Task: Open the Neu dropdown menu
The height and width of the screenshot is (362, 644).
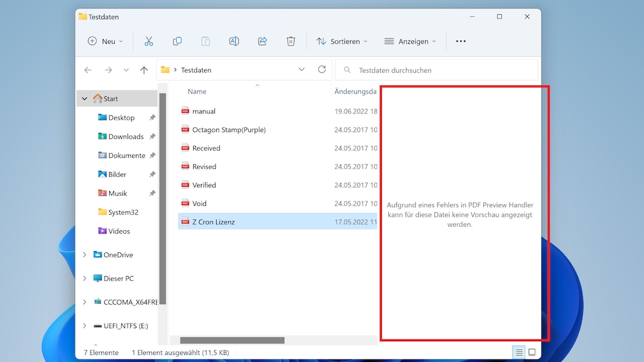Action: [x=105, y=41]
